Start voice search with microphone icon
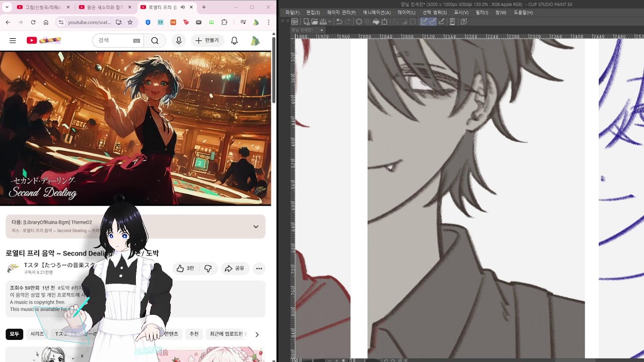 [179, 40]
